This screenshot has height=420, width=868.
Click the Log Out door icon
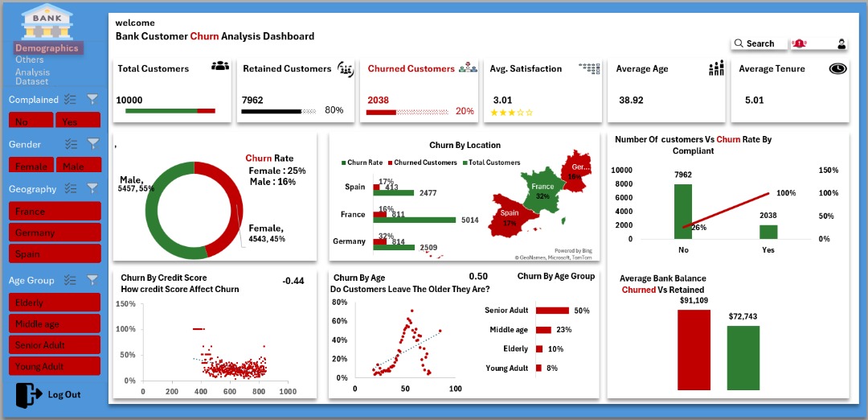pyautogui.click(x=28, y=395)
